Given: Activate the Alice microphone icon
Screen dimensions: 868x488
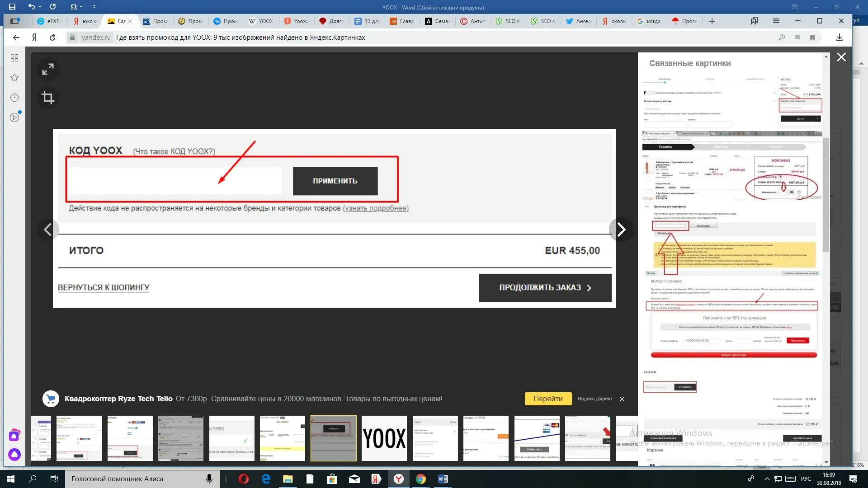Looking at the screenshot, I should pyautogui.click(x=209, y=479).
